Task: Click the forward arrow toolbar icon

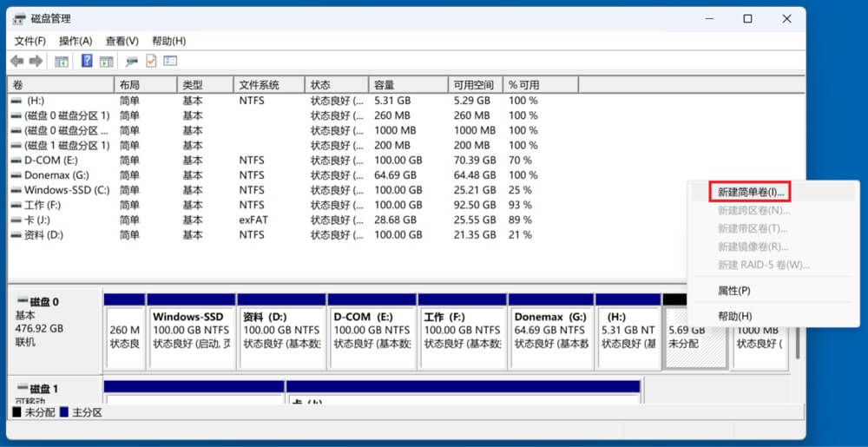Action: tap(36, 61)
